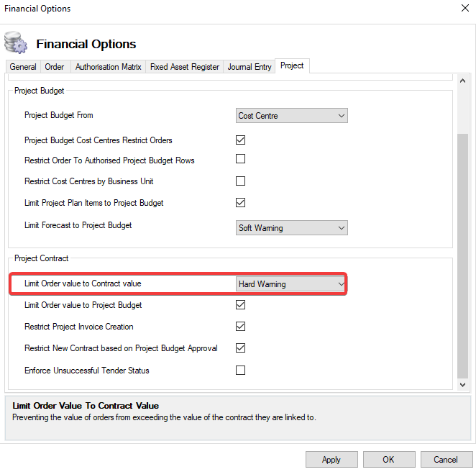Open the Project Budget From dropdown
Image resolution: width=476 pixels, height=472 pixels.
tap(292, 115)
